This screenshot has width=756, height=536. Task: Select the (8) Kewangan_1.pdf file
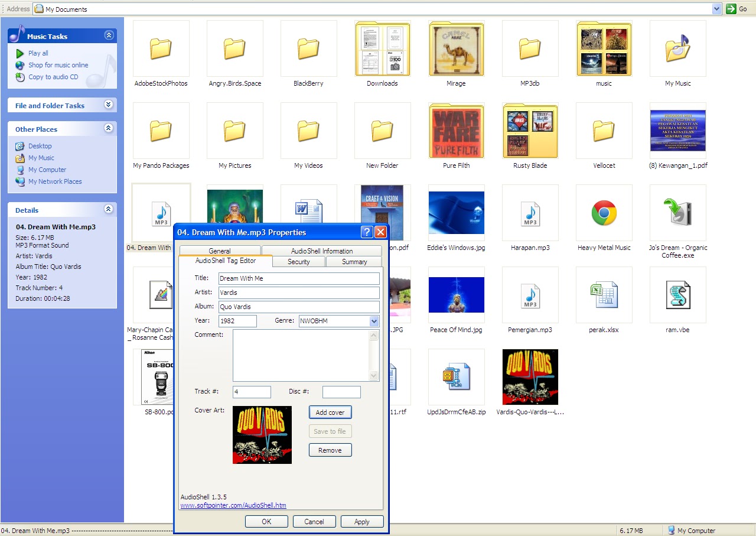coord(677,131)
